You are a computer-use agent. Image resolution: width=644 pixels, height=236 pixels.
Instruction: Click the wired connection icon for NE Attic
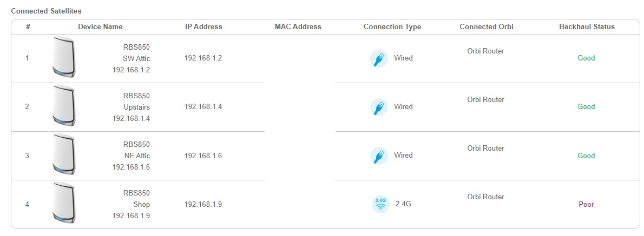(379, 156)
